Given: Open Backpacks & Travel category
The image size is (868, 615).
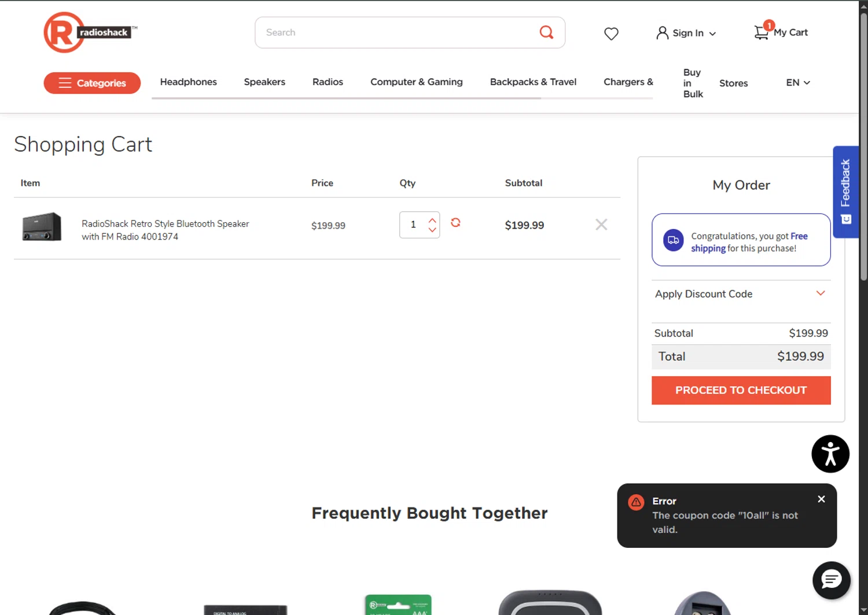Looking at the screenshot, I should point(533,82).
